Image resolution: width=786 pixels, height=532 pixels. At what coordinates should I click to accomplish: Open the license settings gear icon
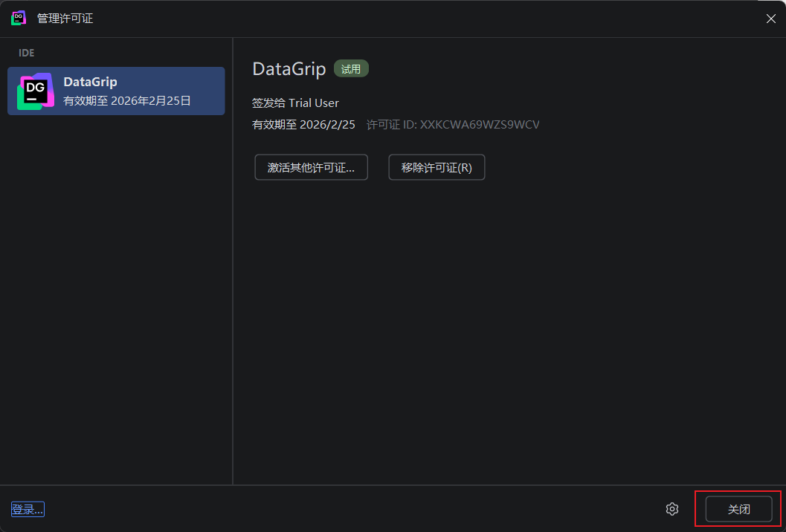671,509
